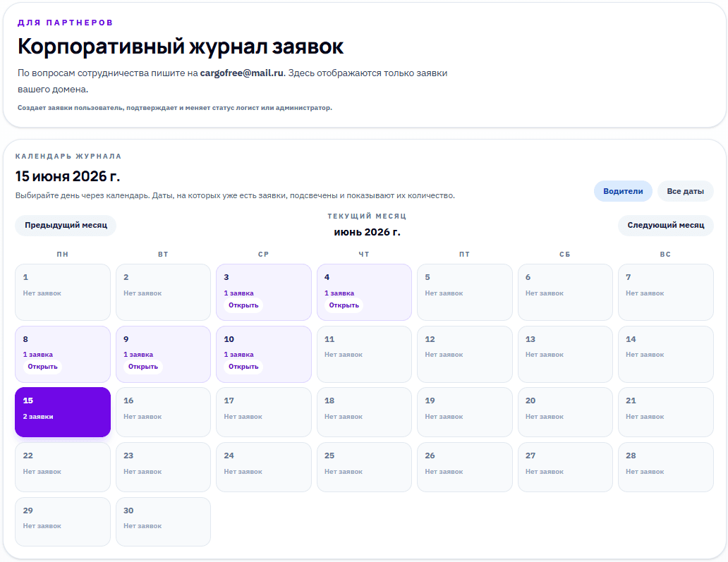Click the ПН weekday header
The width and height of the screenshot is (728, 562).
click(x=63, y=255)
